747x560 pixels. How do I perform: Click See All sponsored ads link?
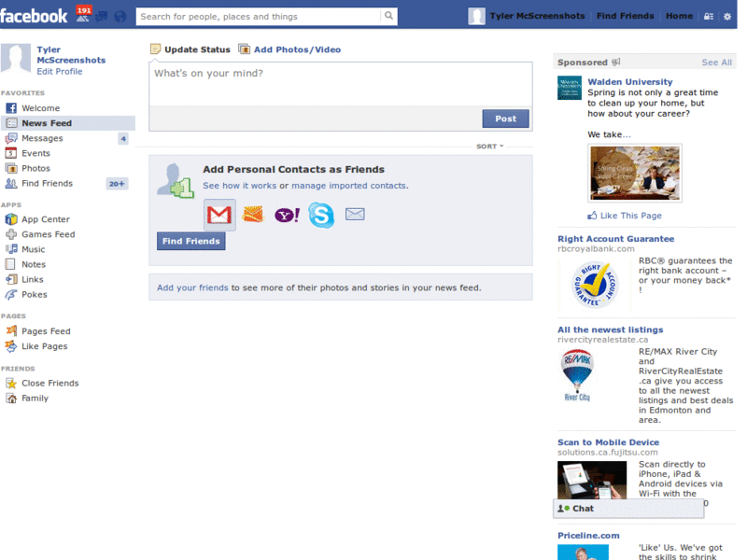coord(716,63)
